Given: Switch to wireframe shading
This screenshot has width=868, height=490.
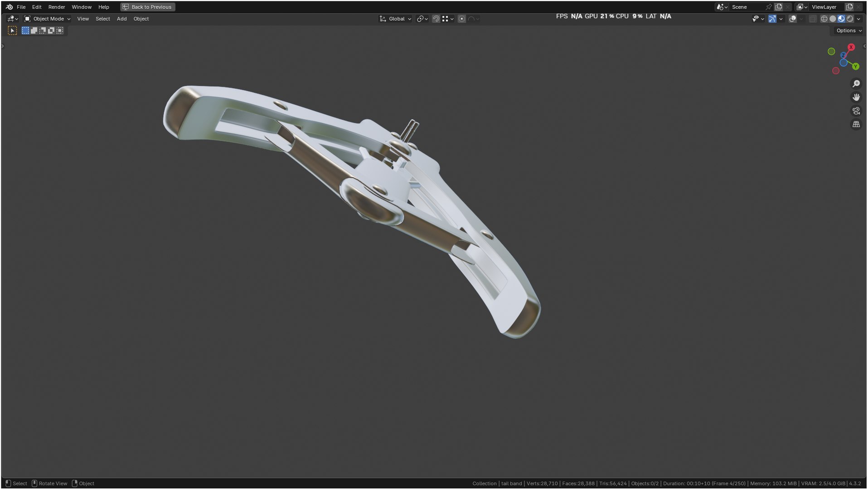Looking at the screenshot, I should click(824, 19).
